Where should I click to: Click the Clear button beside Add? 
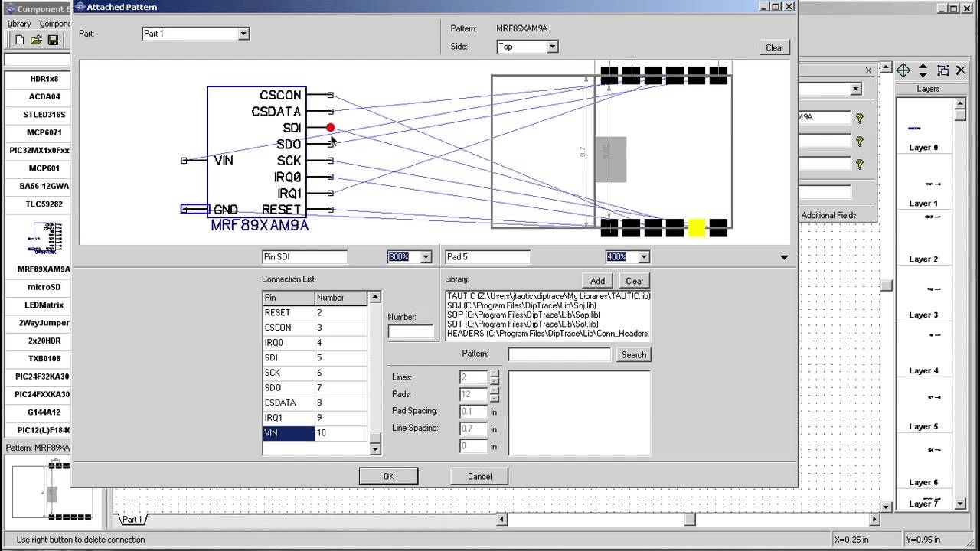coord(635,281)
